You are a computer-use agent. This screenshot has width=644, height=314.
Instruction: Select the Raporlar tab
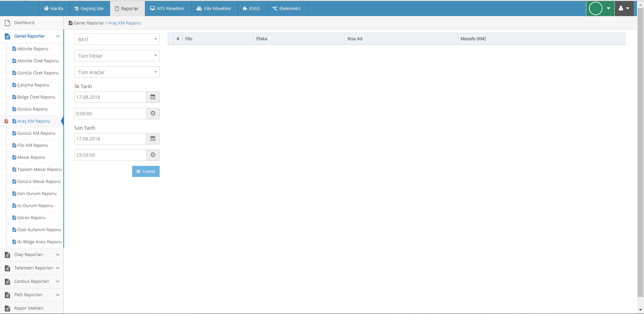127,8
